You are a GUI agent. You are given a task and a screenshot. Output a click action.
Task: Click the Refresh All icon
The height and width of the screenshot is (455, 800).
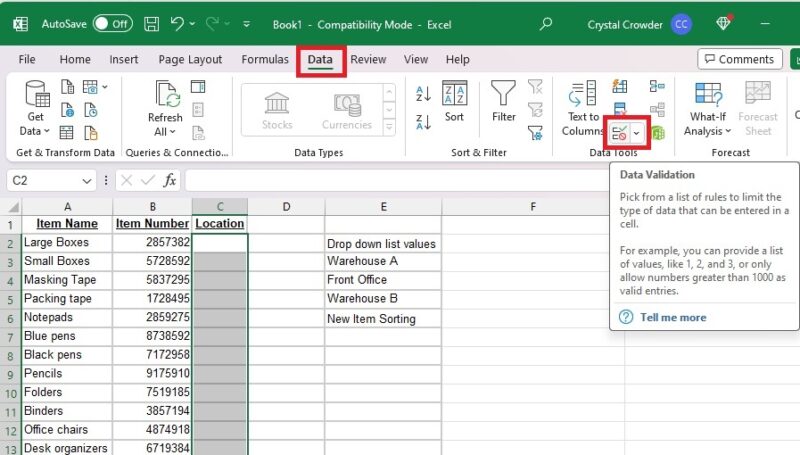[x=167, y=94]
